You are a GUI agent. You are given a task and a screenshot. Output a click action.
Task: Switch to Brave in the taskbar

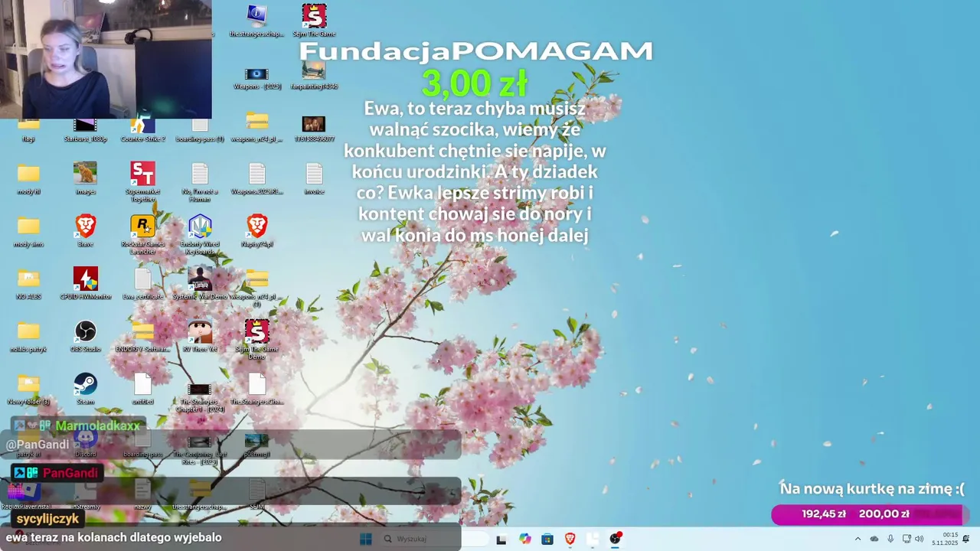click(x=570, y=539)
